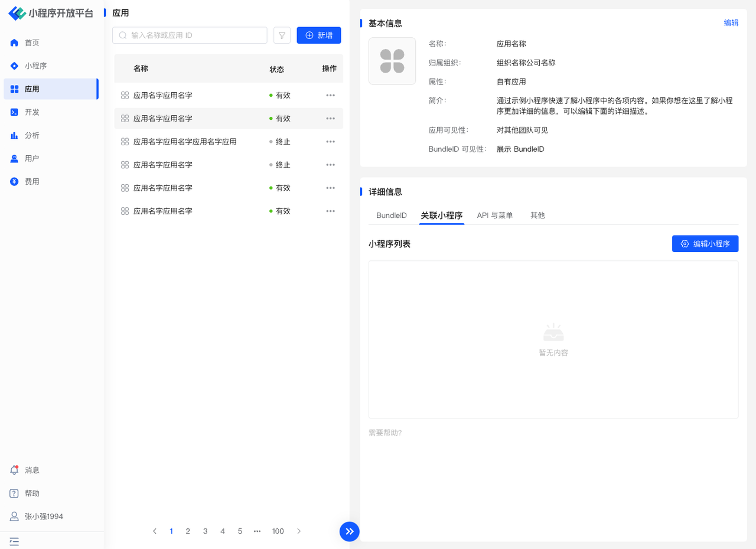Toggle panel with double-arrow round button
Image resolution: width=756 pixels, height=549 pixels.
(349, 531)
